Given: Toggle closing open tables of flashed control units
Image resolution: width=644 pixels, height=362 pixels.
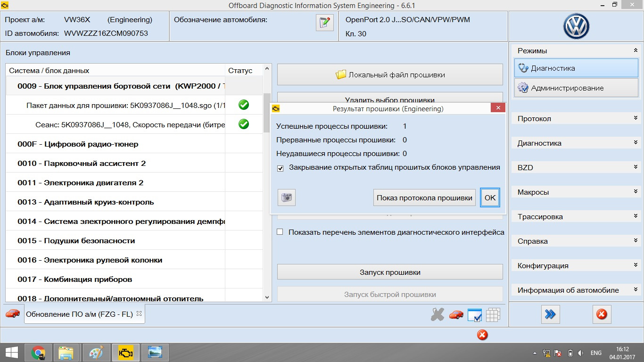Looking at the screenshot, I should pyautogui.click(x=281, y=168).
